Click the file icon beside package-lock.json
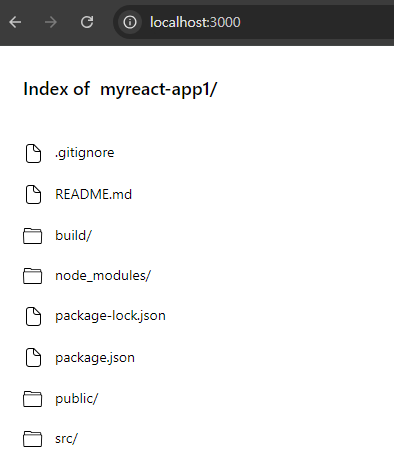The height and width of the screenshot is (470, 394). pos(33,316)
